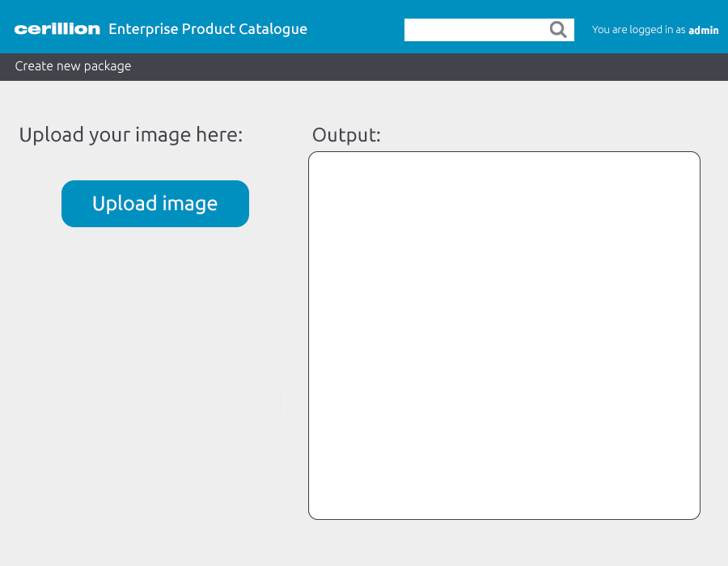
Task: Select the Output area placeholder
Action: click(504, 335)
